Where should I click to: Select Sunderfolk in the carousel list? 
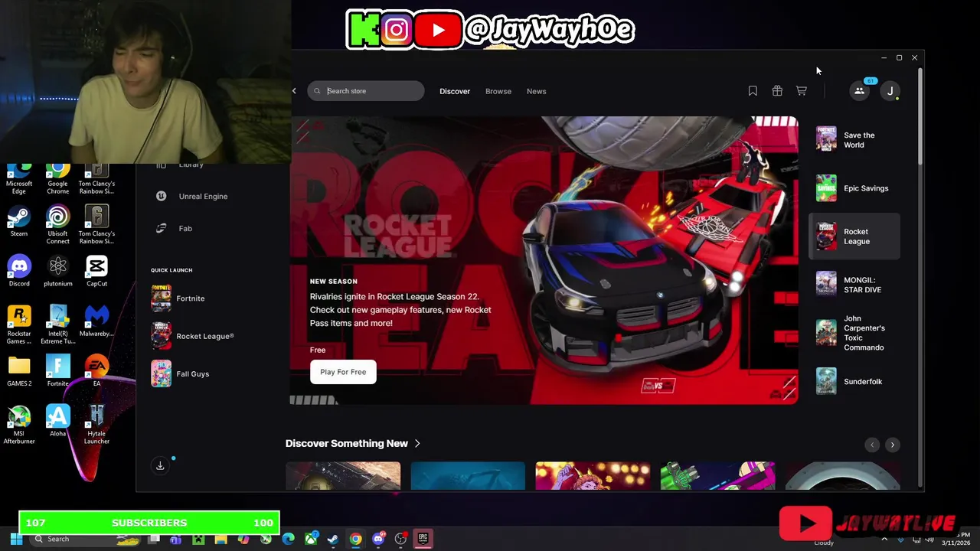[854, 381]
